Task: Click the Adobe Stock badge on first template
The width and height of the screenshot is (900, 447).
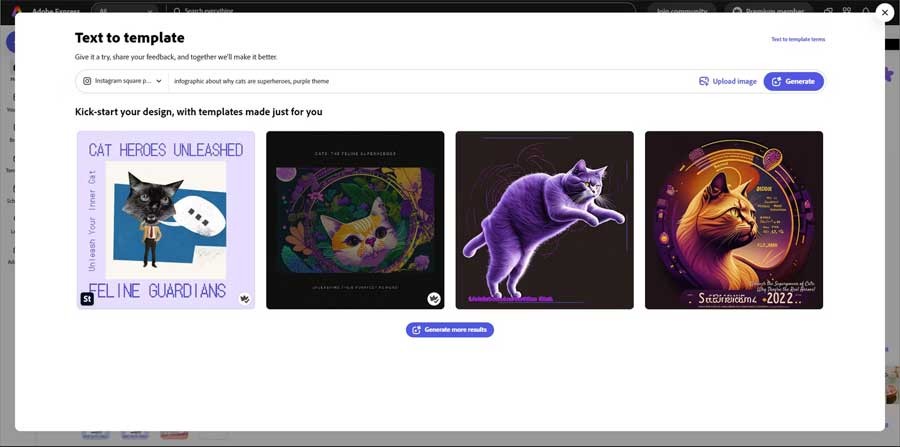Action: coord(87,298)
